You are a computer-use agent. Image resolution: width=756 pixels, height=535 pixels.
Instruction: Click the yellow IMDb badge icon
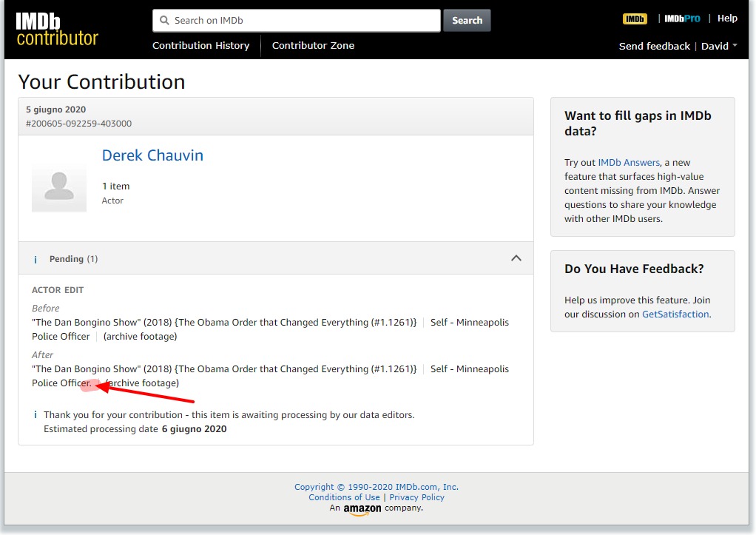(x=635, y=18)
